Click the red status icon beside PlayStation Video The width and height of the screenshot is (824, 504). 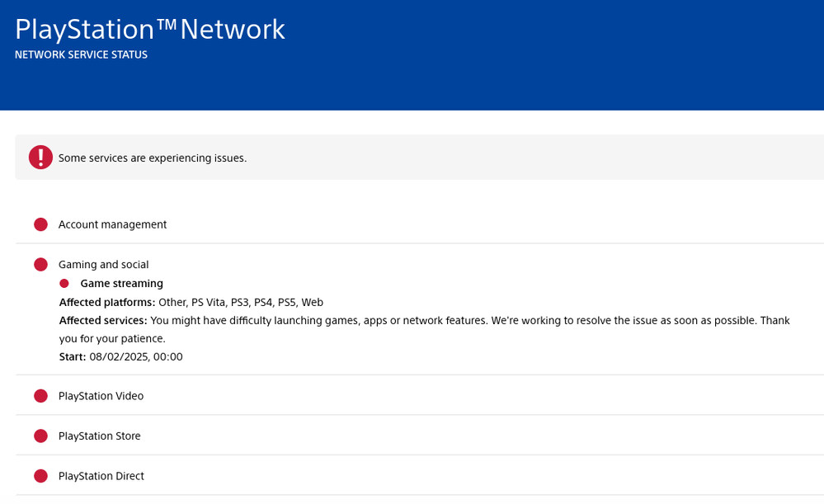pyautogui.click(x=40, y=395)
